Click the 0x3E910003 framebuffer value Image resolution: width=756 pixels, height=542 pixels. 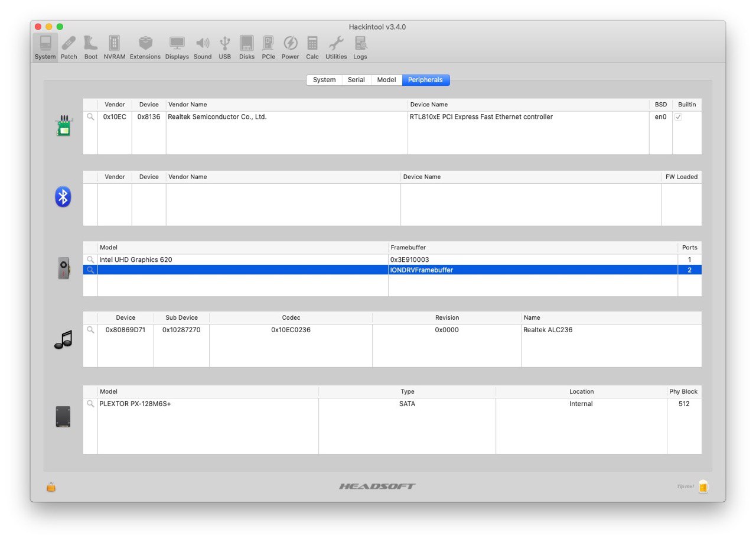pyautogui.click(x=410, y=259)
